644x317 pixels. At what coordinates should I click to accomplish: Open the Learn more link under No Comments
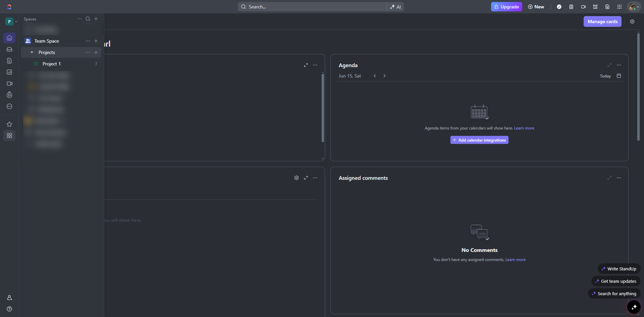pyautogui.click(x=516, y=260)
